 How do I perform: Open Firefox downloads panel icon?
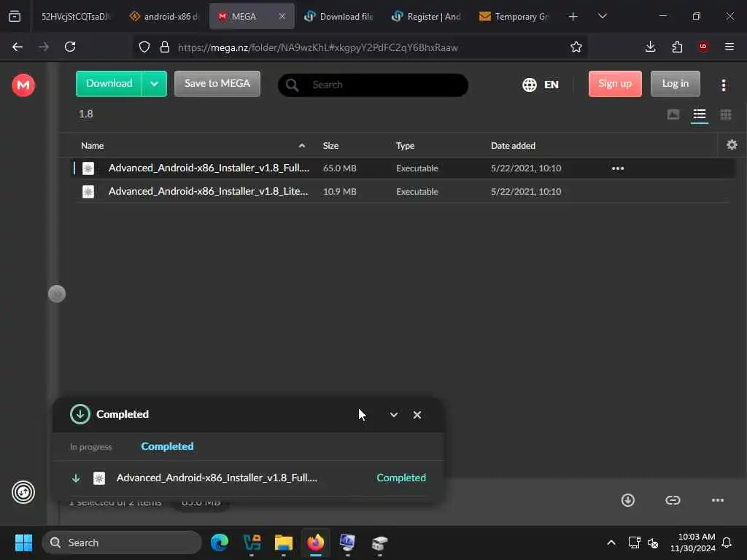[650, 47]
